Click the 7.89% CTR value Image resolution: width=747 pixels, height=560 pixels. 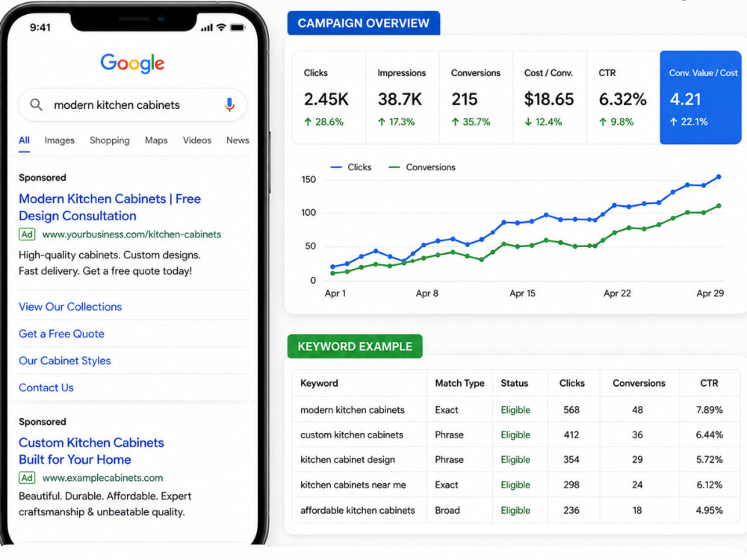tap(709, 409)
